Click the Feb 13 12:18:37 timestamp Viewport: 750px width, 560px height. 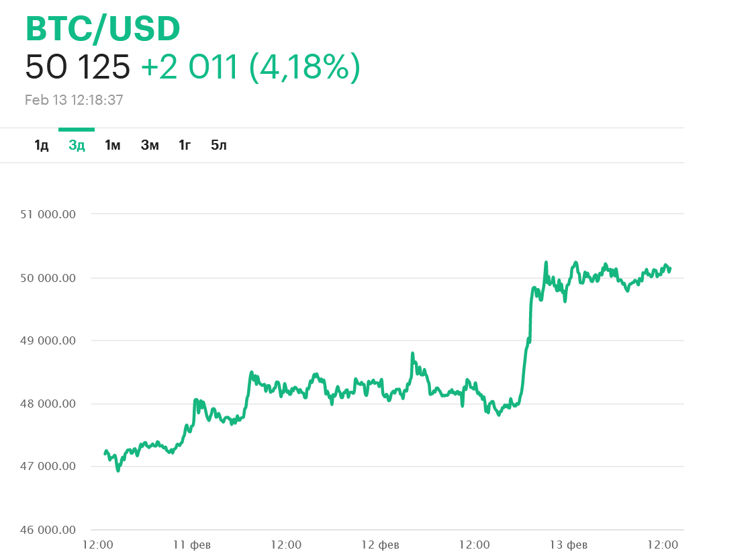74,100
